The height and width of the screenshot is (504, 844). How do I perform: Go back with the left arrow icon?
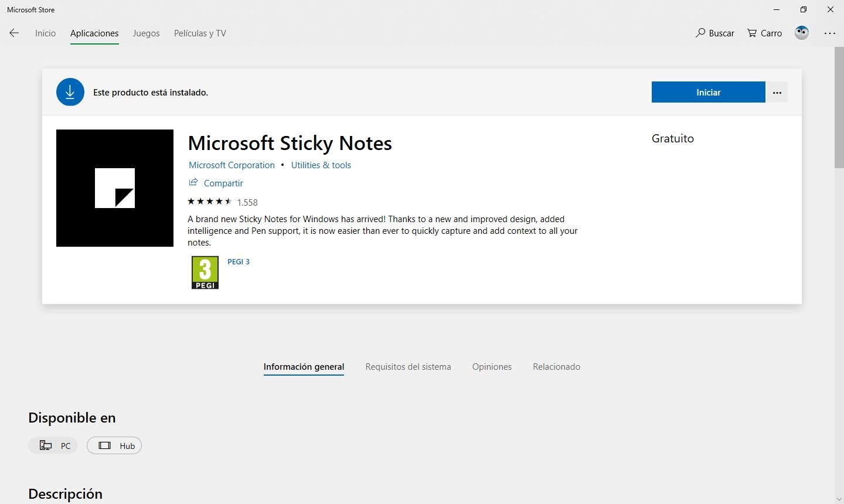14,33
